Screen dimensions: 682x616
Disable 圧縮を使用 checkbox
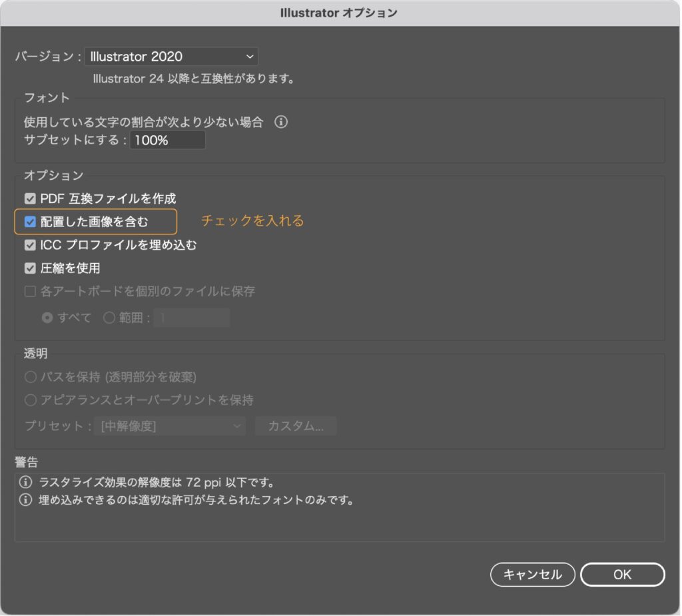tap(30, 268)
